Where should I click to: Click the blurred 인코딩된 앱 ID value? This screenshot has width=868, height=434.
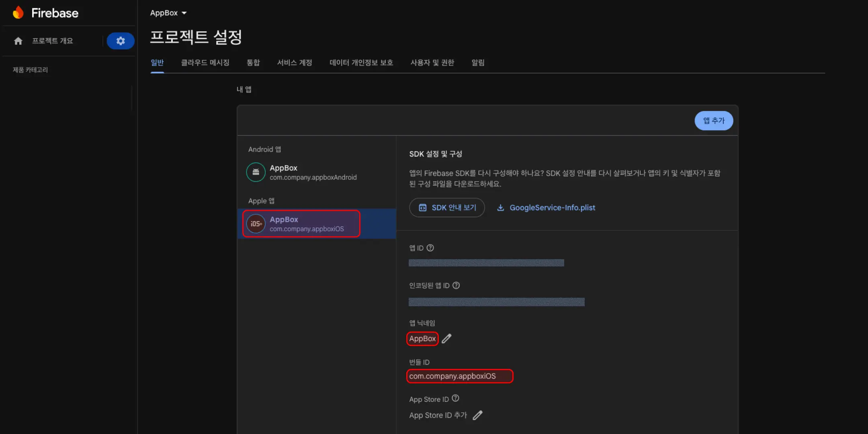(x=496, y=302)
